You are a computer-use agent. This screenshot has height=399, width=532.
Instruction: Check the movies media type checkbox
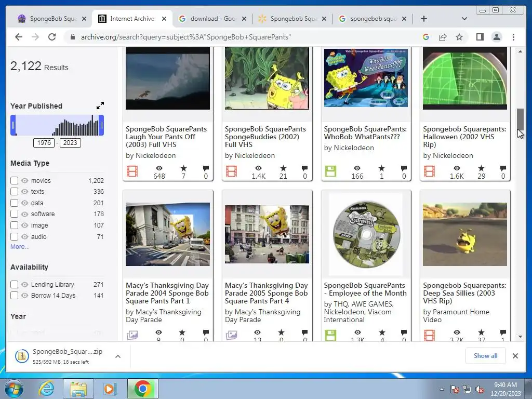[x=14, y=180]
